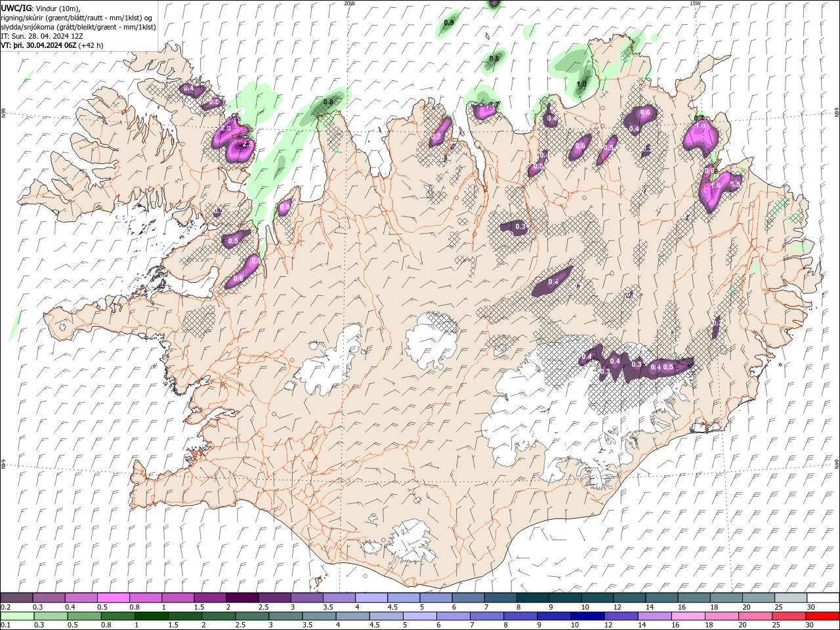Select the 'Vindur (10m)' header text

click(x=59, y=9)
